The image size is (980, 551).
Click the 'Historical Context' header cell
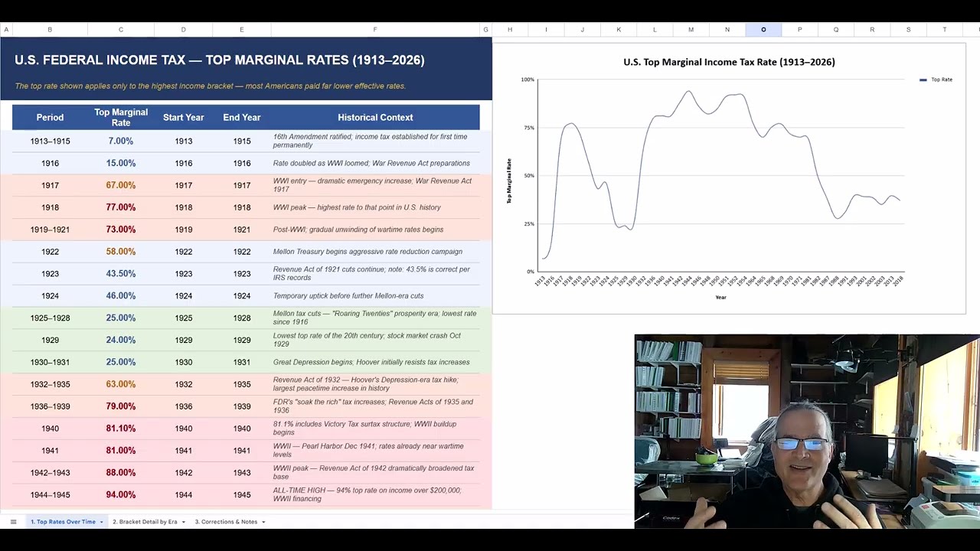[375, 117]
